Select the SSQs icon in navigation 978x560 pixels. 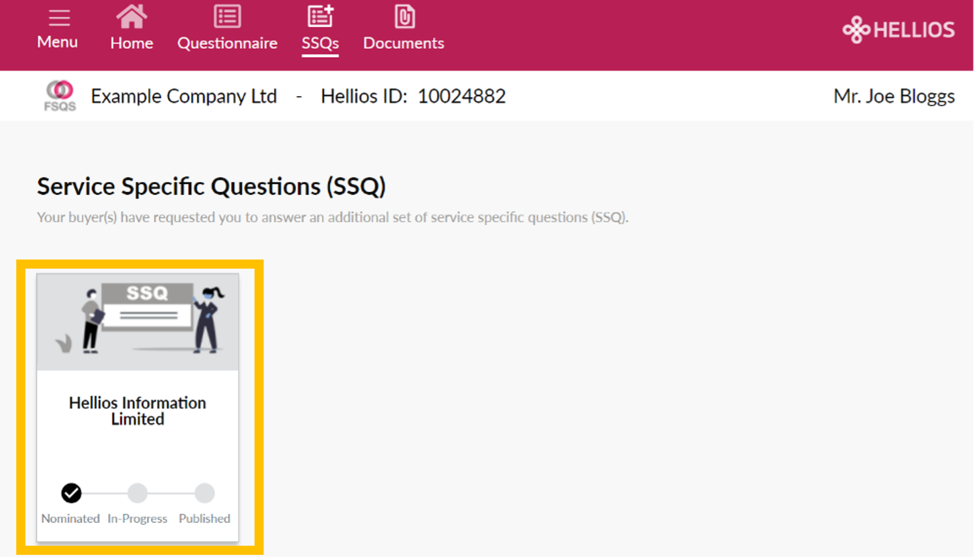click(320, 17)
